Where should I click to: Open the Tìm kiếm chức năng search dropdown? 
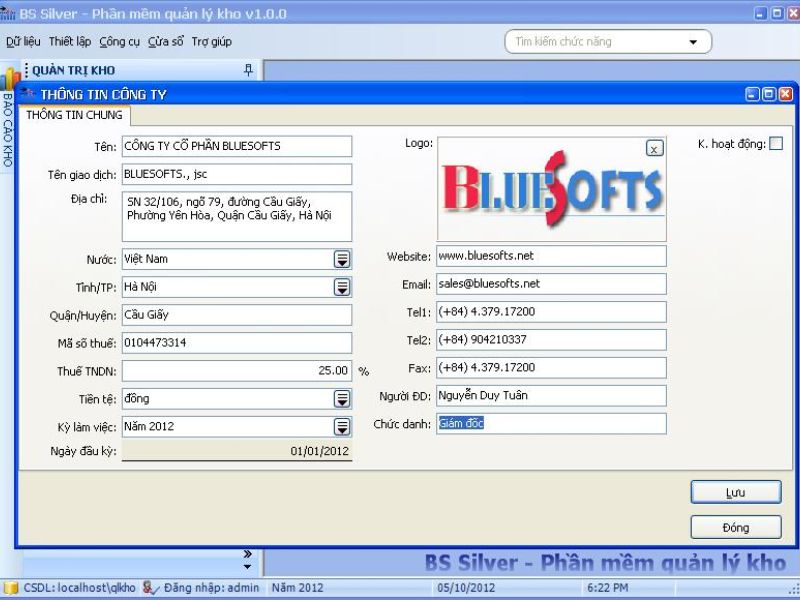pyautogui.click(x=693, y=42)
